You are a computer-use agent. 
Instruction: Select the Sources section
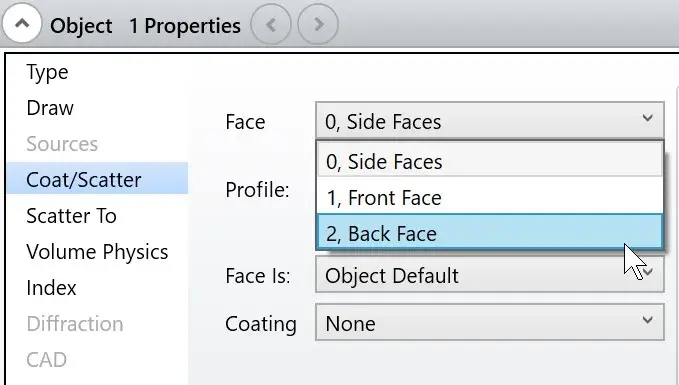point(62,144)
